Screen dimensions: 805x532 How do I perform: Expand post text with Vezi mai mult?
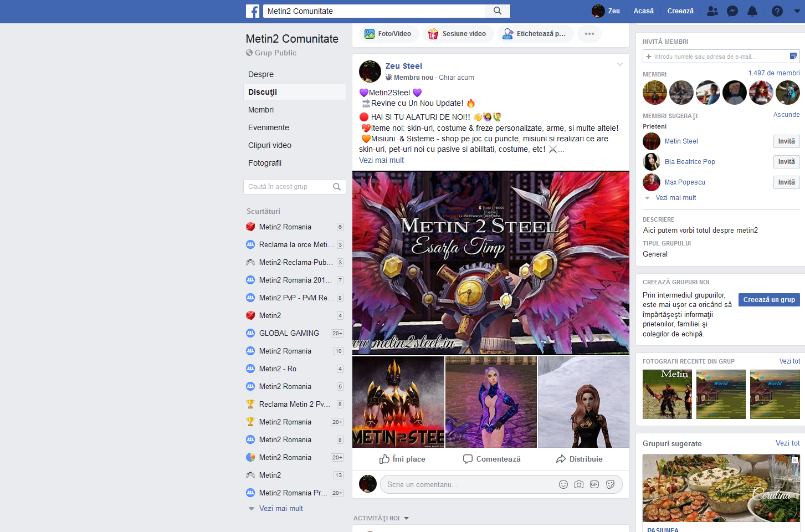381,160
